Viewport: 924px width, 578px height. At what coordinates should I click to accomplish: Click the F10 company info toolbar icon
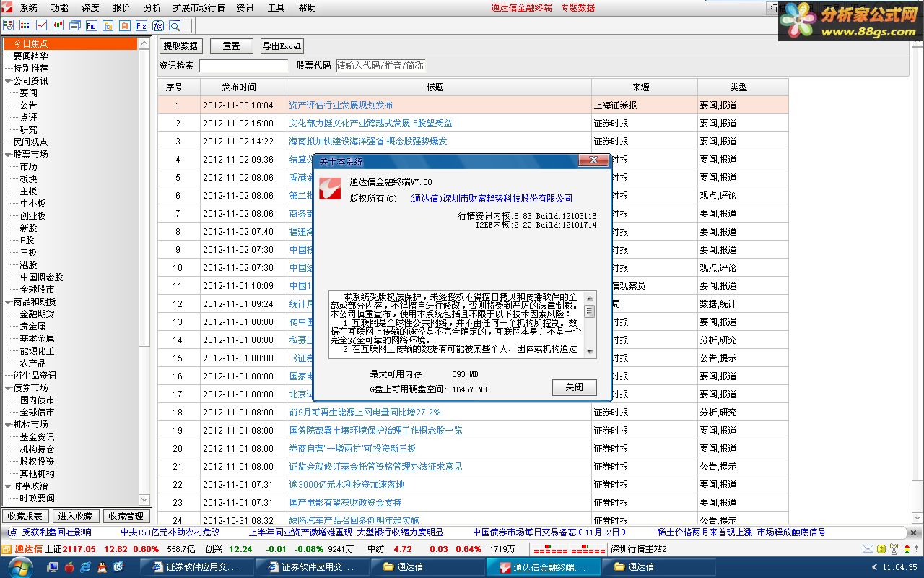pos(92,25)
